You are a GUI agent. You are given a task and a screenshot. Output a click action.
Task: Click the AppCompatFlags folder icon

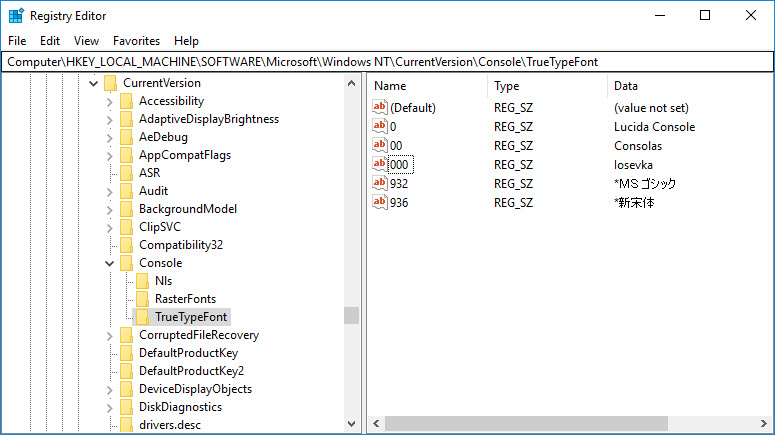(x=127, y=155)
